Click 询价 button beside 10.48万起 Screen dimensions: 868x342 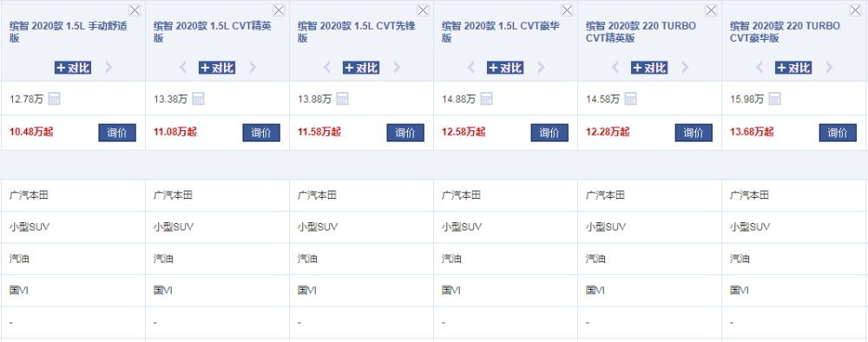click(x=117, y=133)
